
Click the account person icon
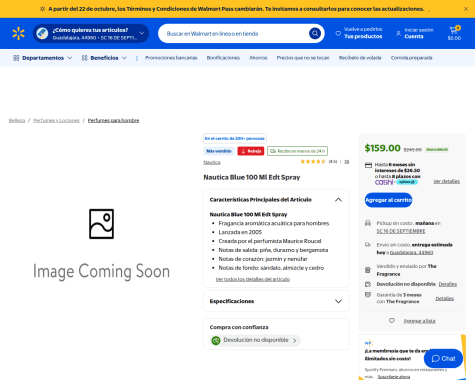[x=398, y=33]
